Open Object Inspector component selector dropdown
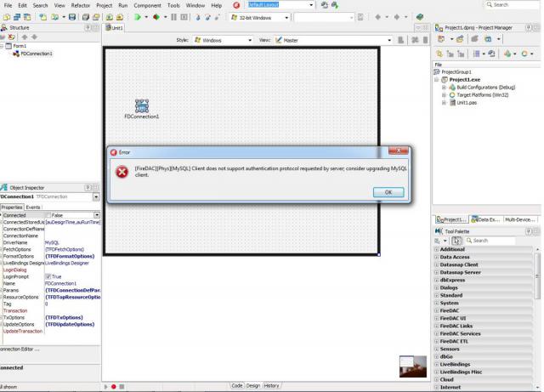The height and width of the screenshot is (392, 544). pyautogui.click(x=96, y=197)
